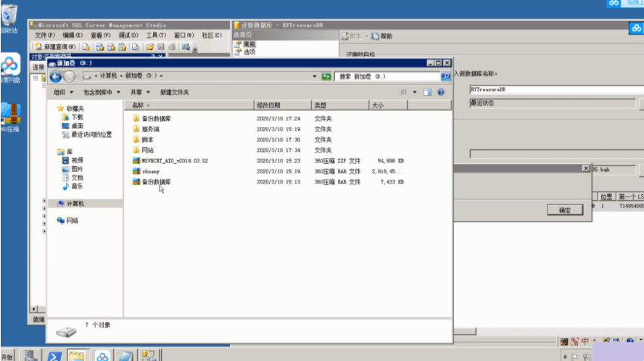Select the MSVBCRT_AIO_v2019.03.02 ZIP archive icon
This screenshot has width=644, height=361.
click(136, 161)
